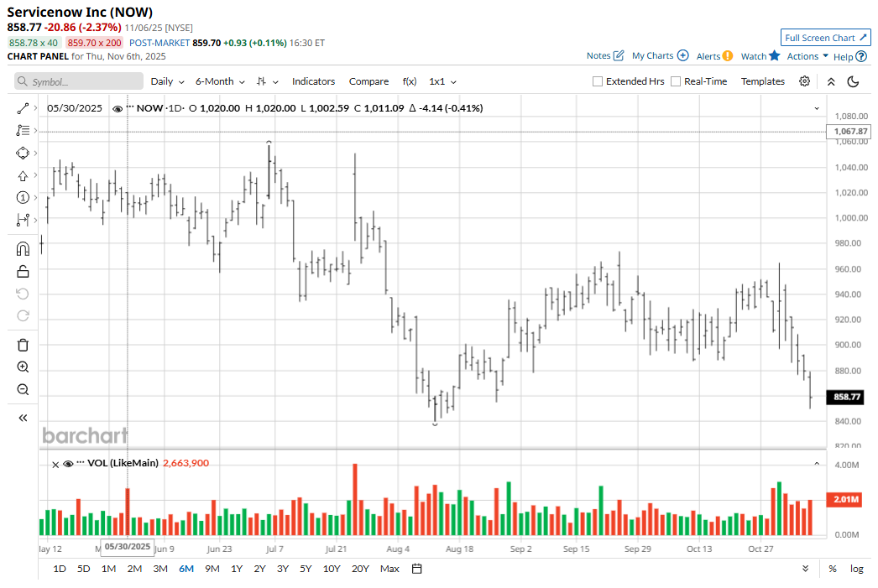The height and width of the screenshot is (588, 878).
Task: Open the Daily frequency dropdown
Action: [x=167, y=81]
